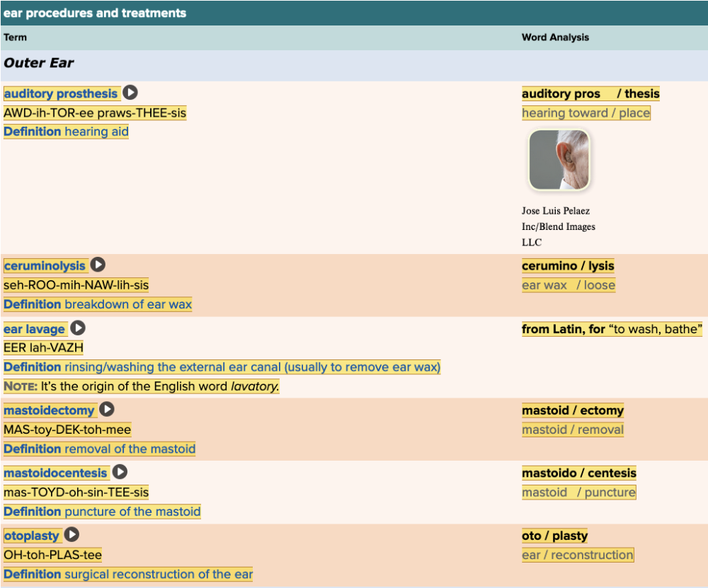Play otoplasty pronunciation audio
The height and width of the screenshot is (588, 708).
coord(72,535)
